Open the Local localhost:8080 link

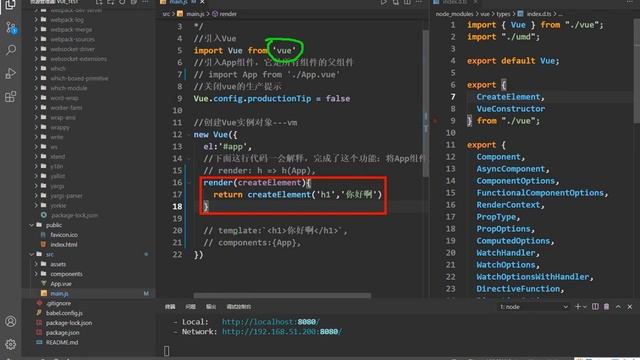click(271, 322)
